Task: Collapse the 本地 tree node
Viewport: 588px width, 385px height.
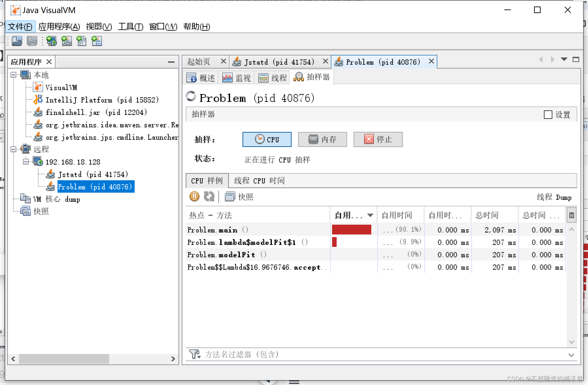Action: click(x=13, y=75)
